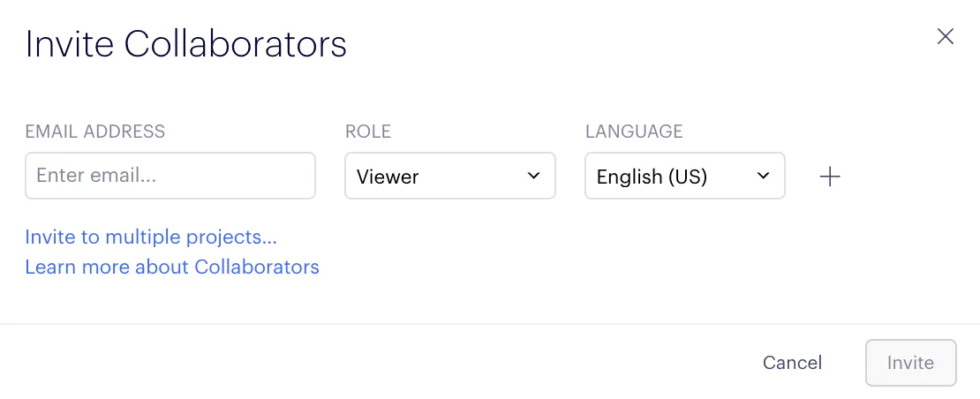Open the Role dropdown showing Viewer
This screenshot has height=399, width=980.
click(450, 176)
